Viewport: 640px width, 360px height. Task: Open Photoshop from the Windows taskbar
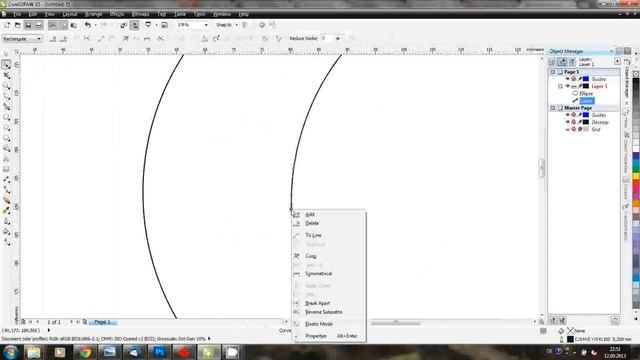159,352
